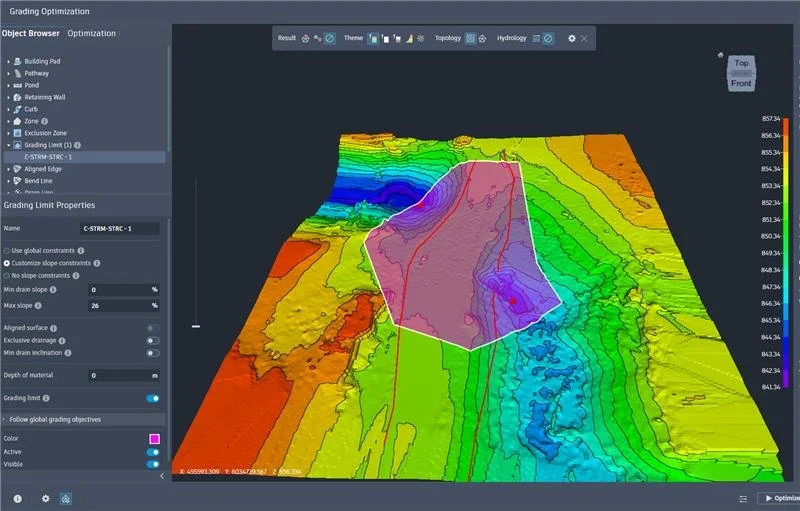Click the Front face of view cube
Screen dimensions: 800x511
pyautogui.click(x=741, y=83)
